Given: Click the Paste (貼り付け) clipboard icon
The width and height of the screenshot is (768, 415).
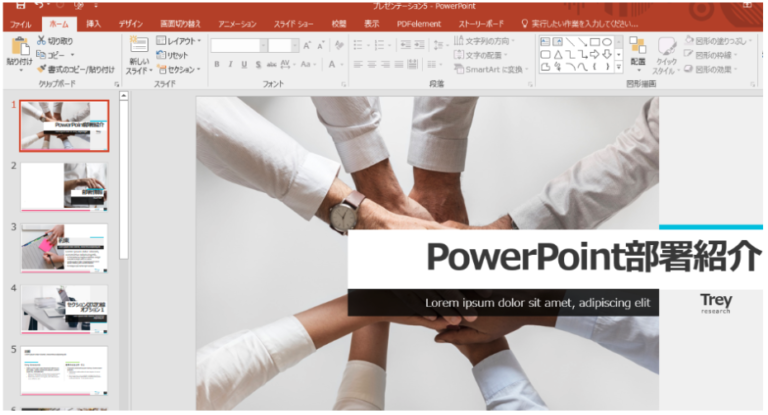Looking at the screenshot, I should [x=20, y=46].
